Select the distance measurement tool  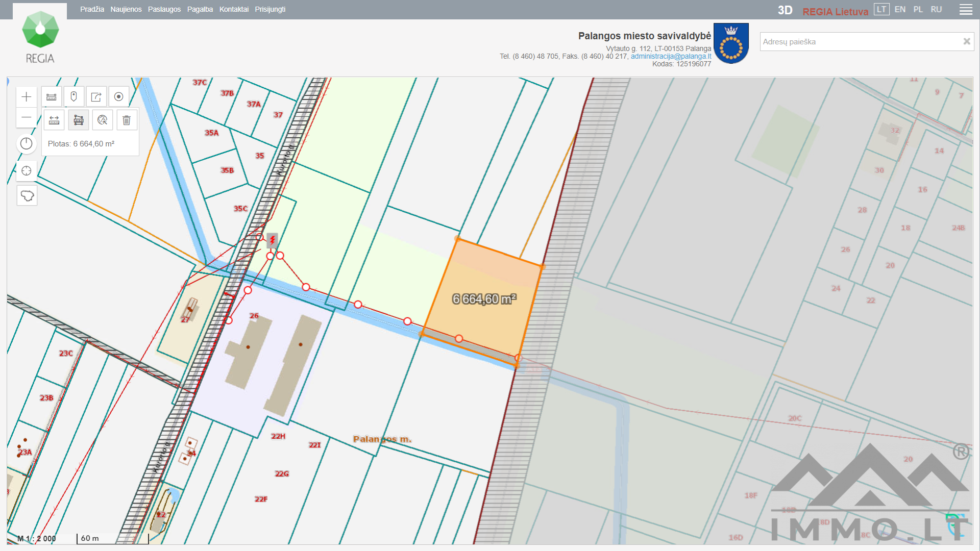54,120
